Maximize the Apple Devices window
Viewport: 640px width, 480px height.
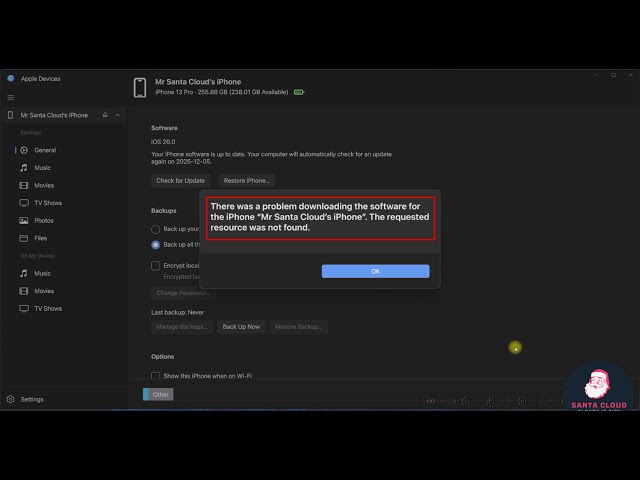click(613, 75)
